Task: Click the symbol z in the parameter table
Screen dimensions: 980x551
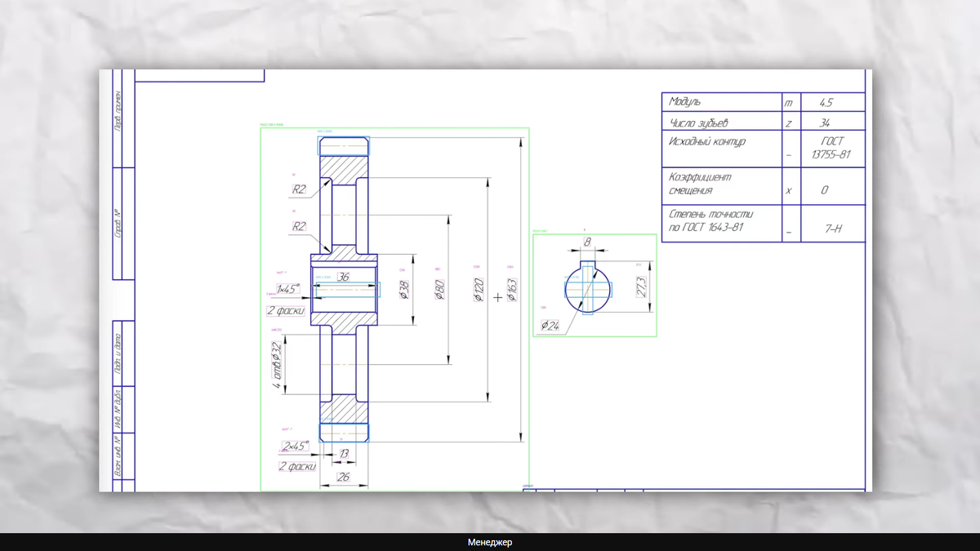Action: click(789, 122)
